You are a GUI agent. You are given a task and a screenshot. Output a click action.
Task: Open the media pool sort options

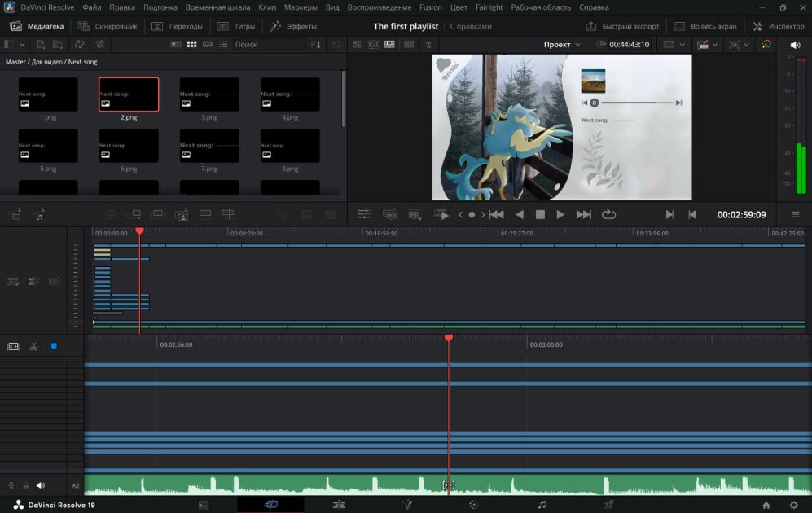coord(315,45)
